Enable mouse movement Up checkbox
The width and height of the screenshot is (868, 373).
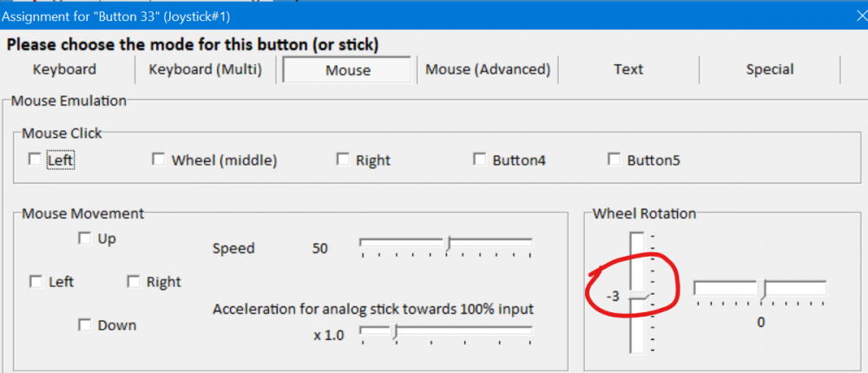coord(85,239)
